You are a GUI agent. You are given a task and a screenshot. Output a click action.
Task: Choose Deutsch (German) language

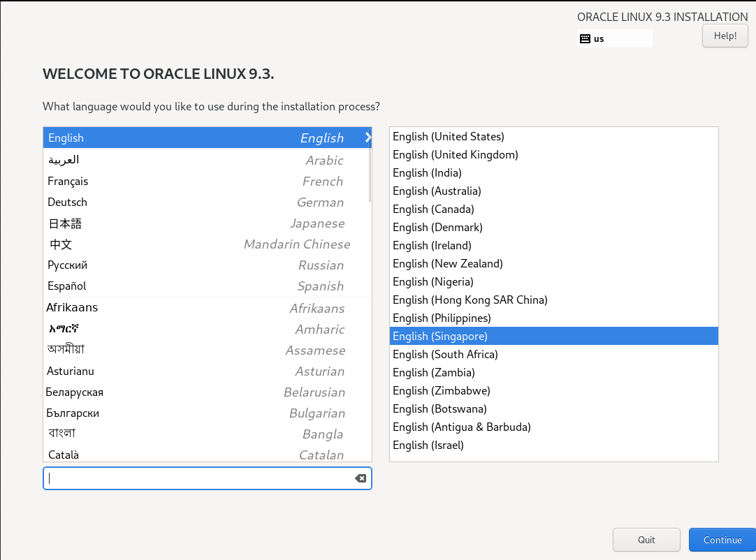point(208,202)
